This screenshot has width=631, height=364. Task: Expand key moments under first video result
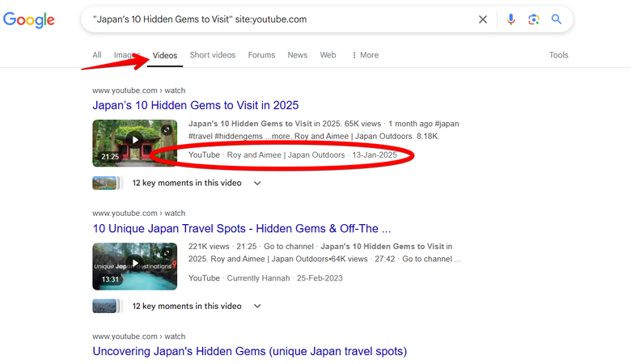257,184
